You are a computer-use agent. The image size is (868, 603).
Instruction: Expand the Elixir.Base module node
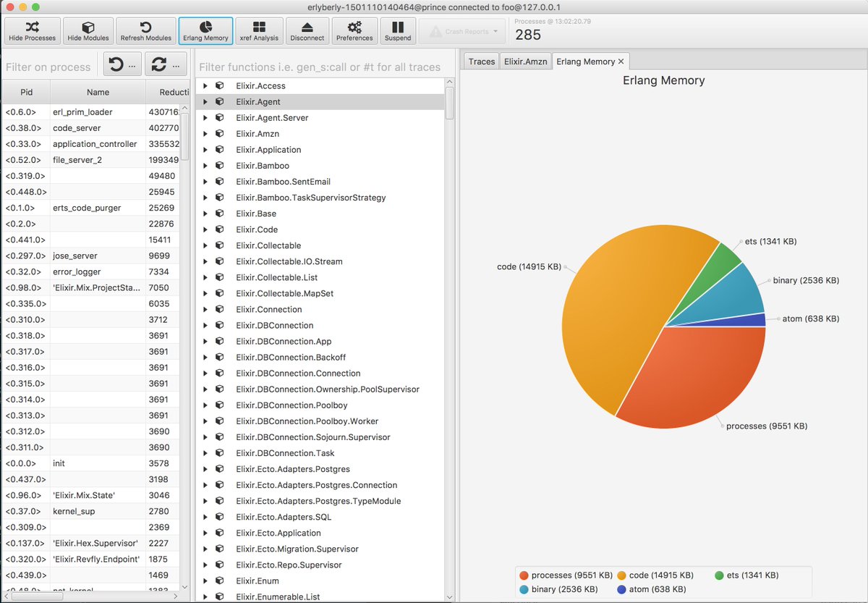tap(205, 213)
